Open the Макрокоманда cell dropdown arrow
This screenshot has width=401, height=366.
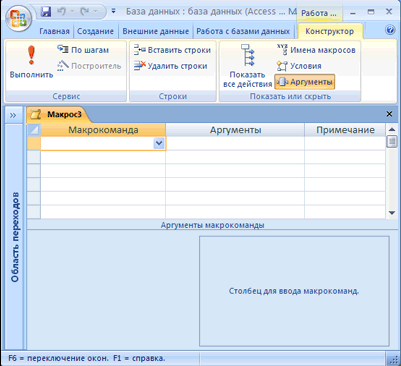(159, 143)
